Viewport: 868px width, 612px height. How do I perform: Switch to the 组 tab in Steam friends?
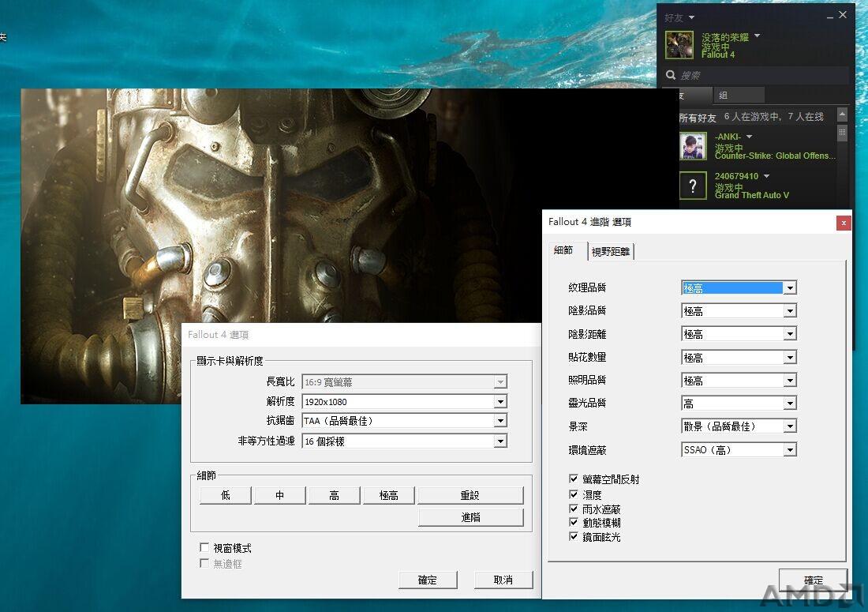tap(739, 96)
